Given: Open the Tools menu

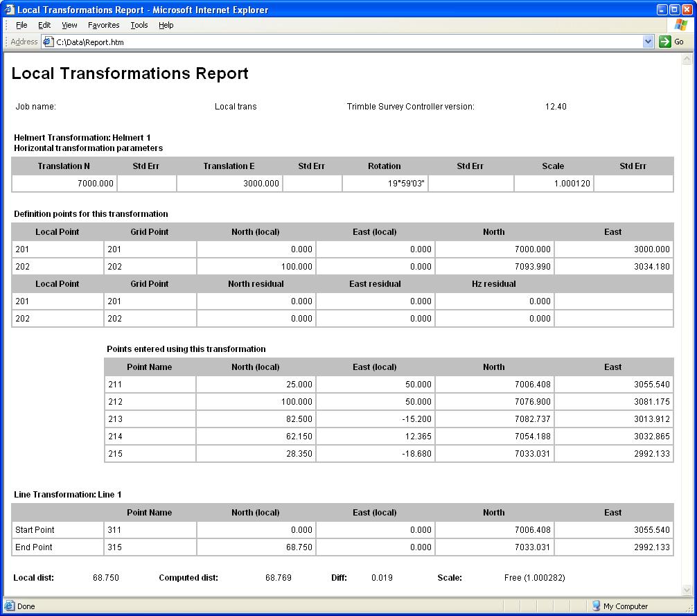Looking at the screenshot, I should 139,25.
